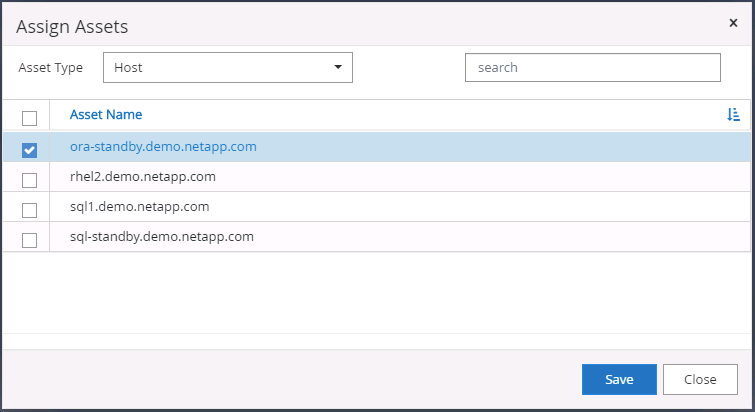Click the Host dropdown arrow
The width and height of the screenshot is (755, 412).
(x=338, y=68)
